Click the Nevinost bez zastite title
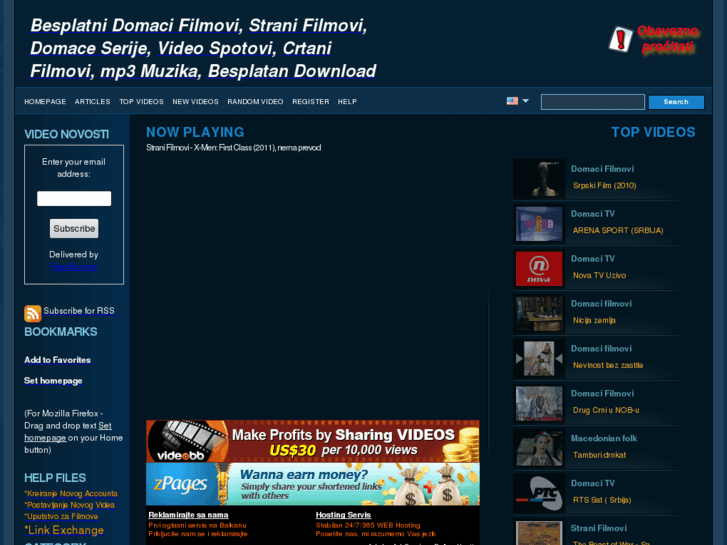Image resolution: width=727 pixels, height=545 pixels. click(x=608, y=365)
